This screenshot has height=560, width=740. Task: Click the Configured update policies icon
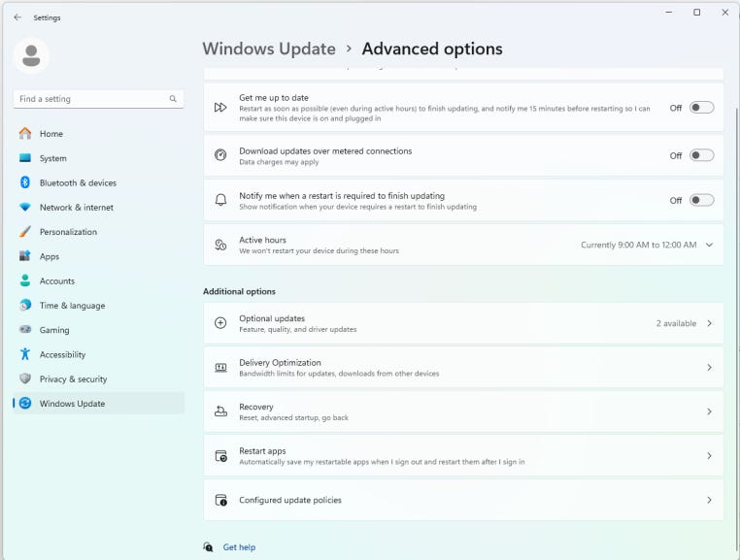220,500
